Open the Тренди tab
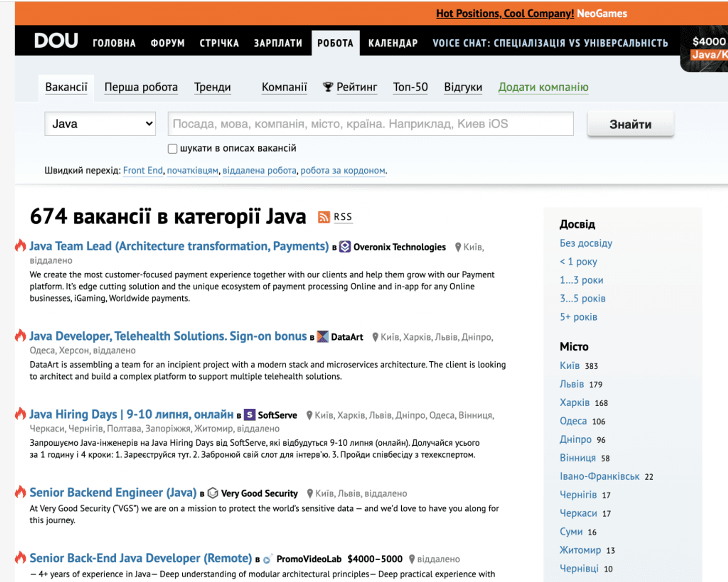 tap(212, 87)
